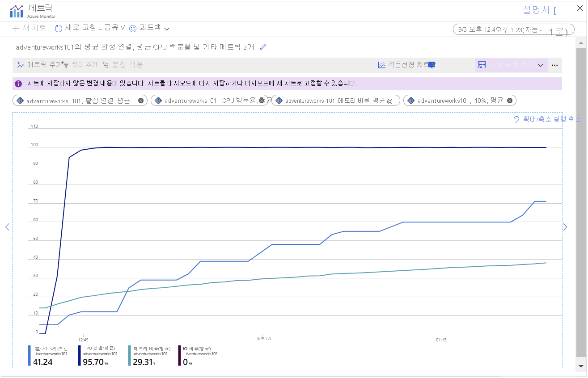This screenshot has height=378, width=588.
Task: Click the Azure Monitor metrics logo icon
Action: coord(17,11)
